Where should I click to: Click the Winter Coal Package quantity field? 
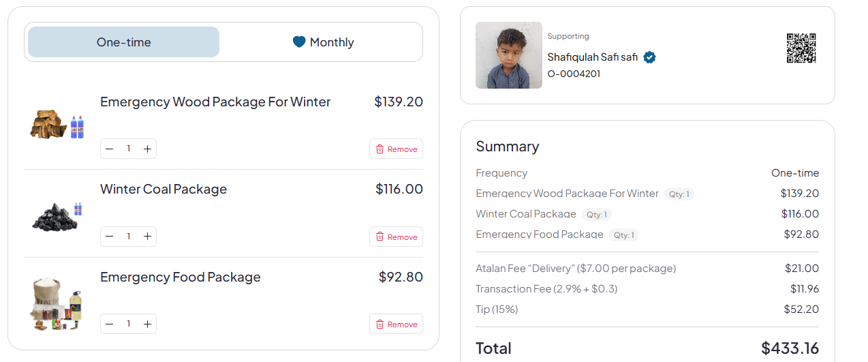coord(128,237)
